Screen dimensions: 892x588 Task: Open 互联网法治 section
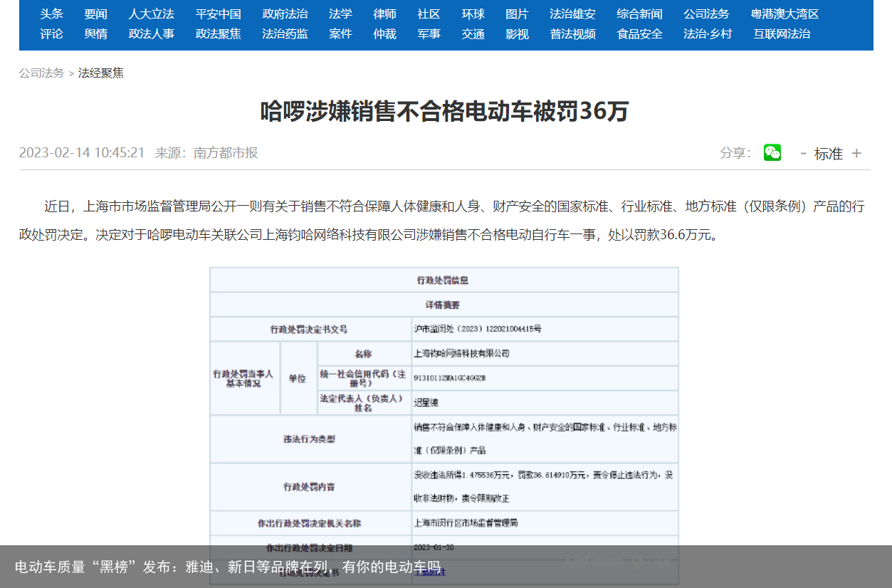tap(782, 33)
